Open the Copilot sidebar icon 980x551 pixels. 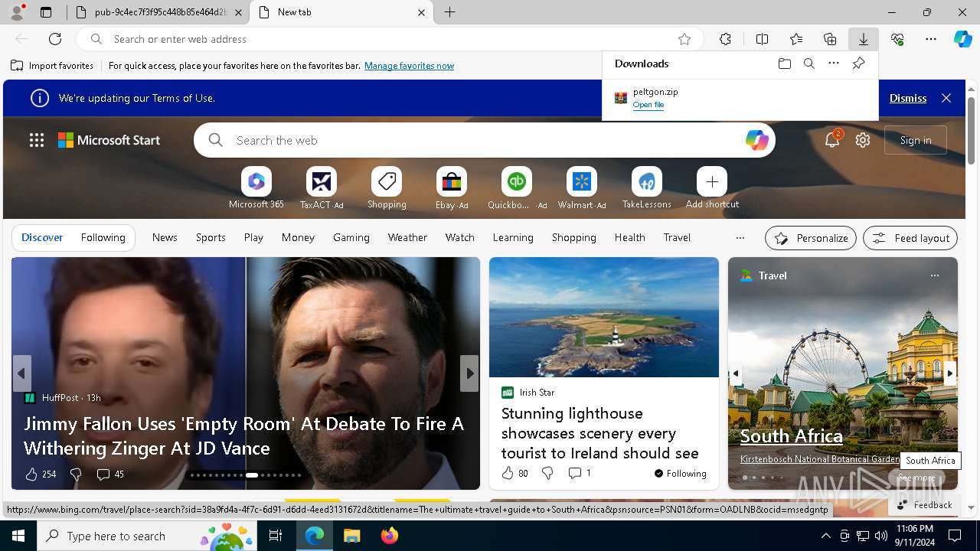[x=962, y=39]
